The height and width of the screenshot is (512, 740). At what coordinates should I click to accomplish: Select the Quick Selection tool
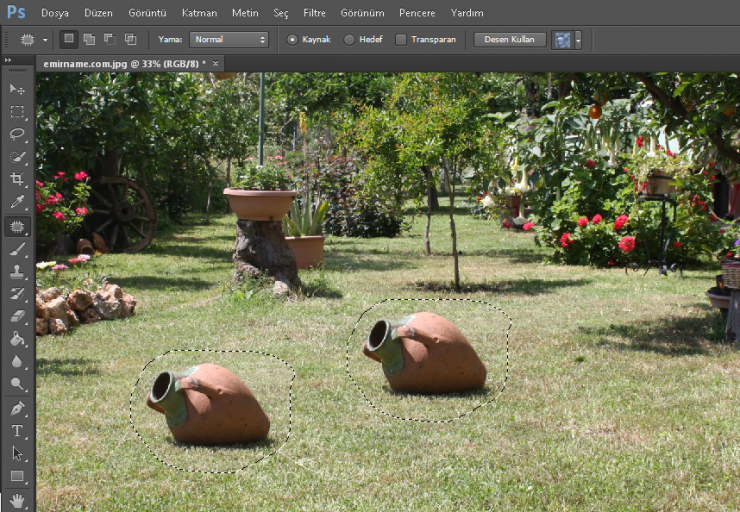[17, 157]
